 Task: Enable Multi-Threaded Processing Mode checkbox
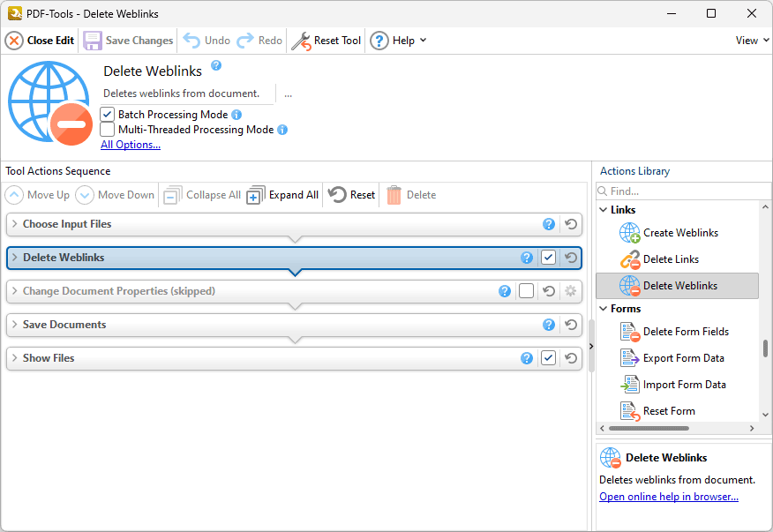[x=107, y=129]
